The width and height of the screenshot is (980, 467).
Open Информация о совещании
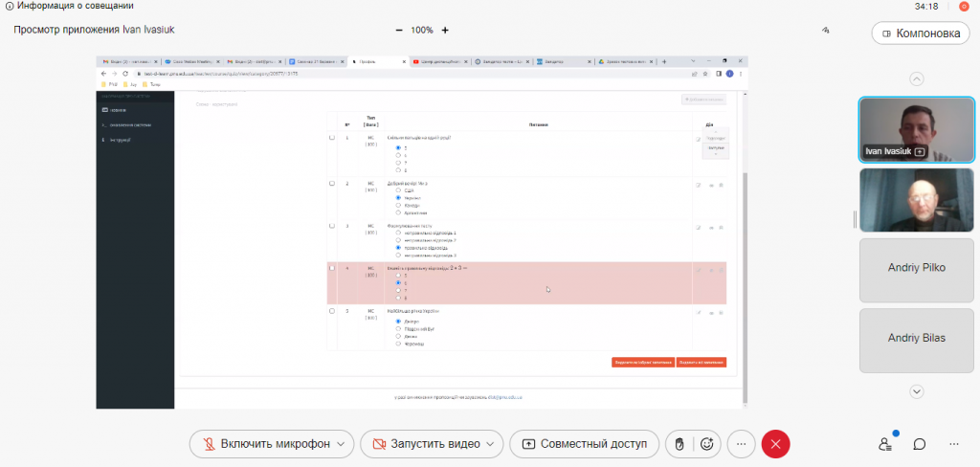69,6
